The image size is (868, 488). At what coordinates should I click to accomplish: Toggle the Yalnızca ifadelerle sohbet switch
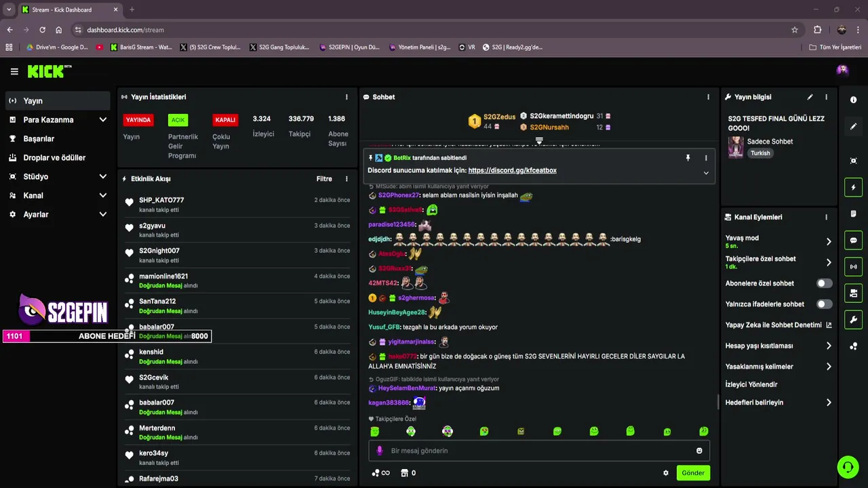coord(824,304)
